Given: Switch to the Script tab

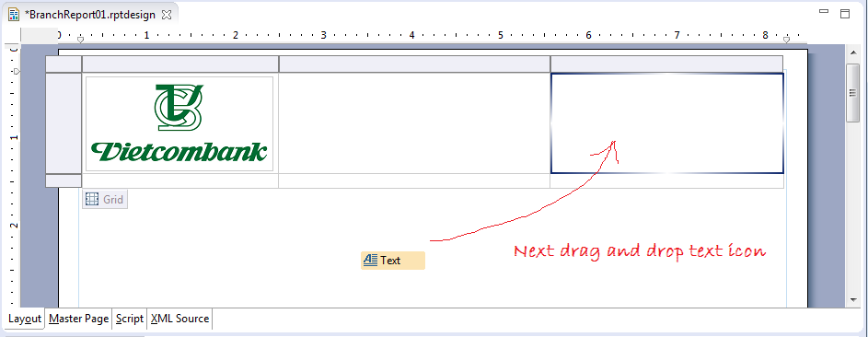Looking at the screenshot, I should click(x=130, y=319).
